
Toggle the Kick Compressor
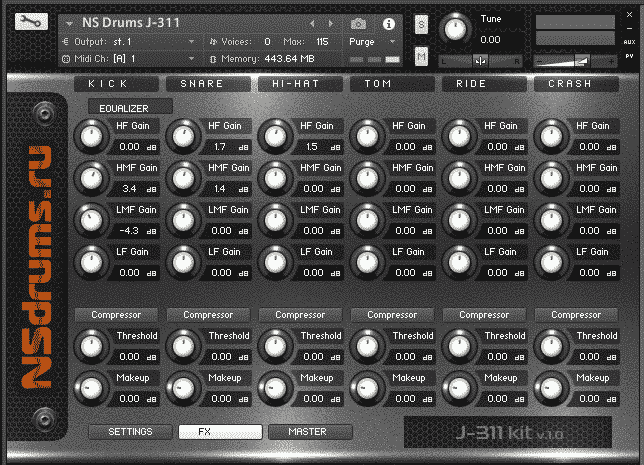click(116, 315)
